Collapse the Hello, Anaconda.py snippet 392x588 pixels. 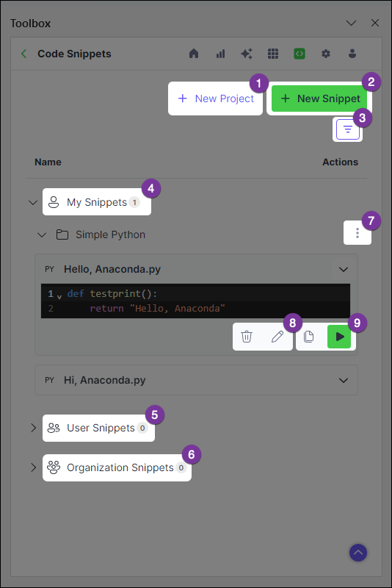344,269
